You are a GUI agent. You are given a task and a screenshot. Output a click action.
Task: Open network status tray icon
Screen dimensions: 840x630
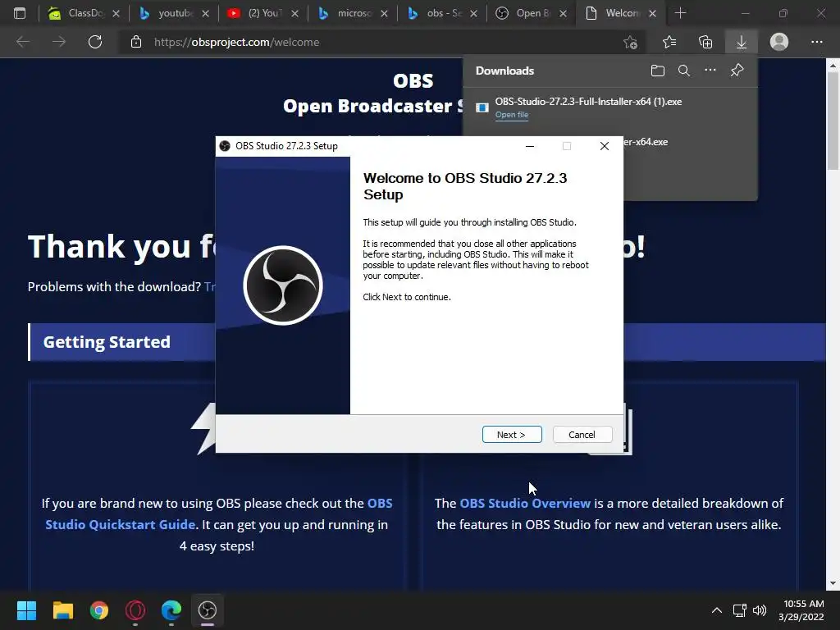click(740, 610)
